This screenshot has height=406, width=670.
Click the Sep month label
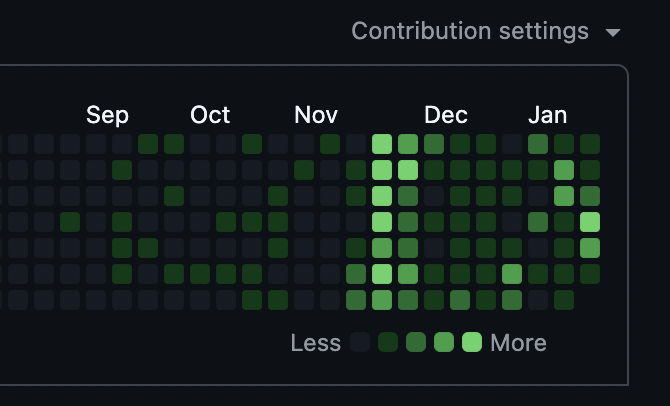[x=107, y=115]
